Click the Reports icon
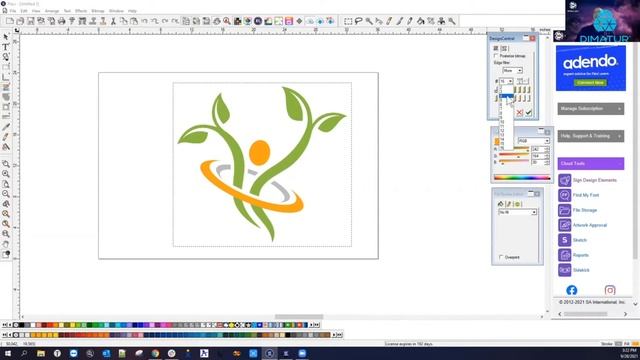Screen dimensions: 640x360 click(x=564, y=255)
